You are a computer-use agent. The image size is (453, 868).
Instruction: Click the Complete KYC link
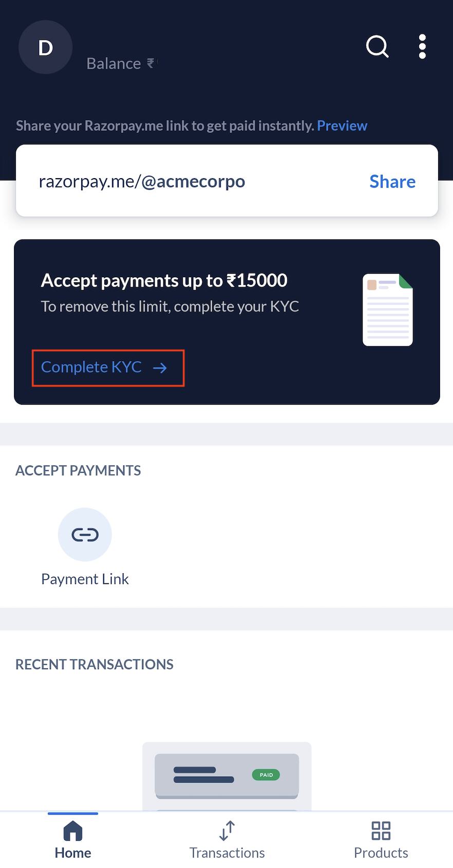108,368
